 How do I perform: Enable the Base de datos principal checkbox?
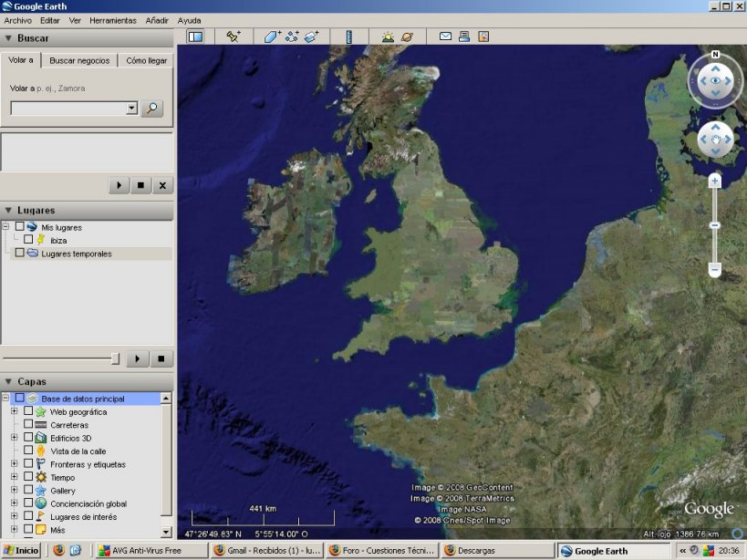(19, 398)
